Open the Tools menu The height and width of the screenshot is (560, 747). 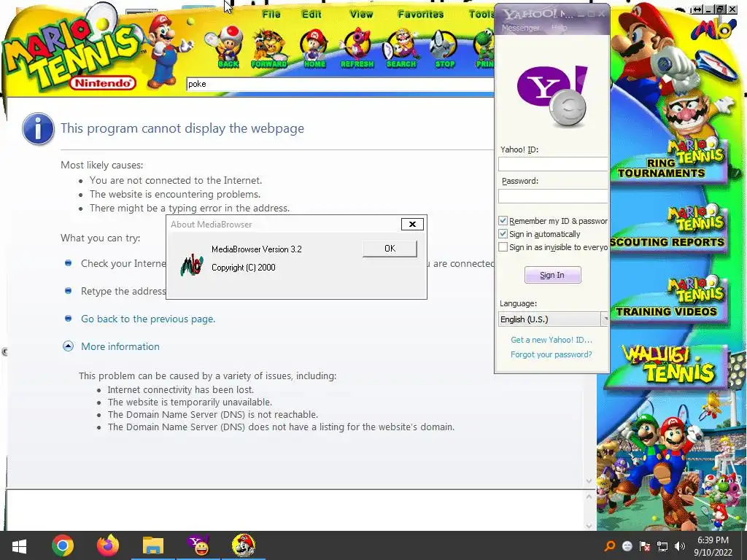click(x=481, y=15)
